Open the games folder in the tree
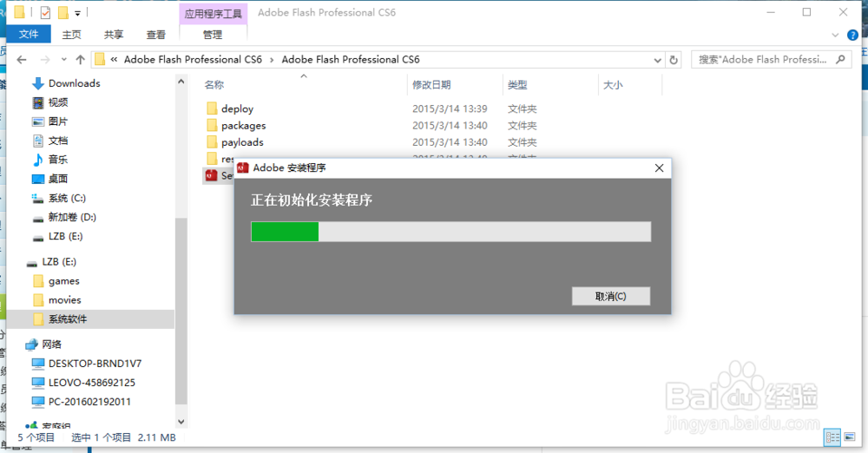 (63, 281)
